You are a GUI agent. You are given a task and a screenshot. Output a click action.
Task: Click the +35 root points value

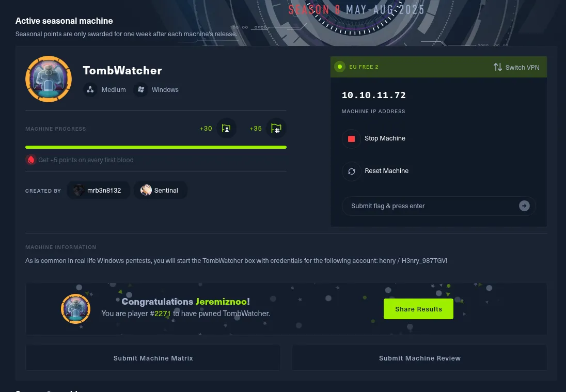[256, 129]
